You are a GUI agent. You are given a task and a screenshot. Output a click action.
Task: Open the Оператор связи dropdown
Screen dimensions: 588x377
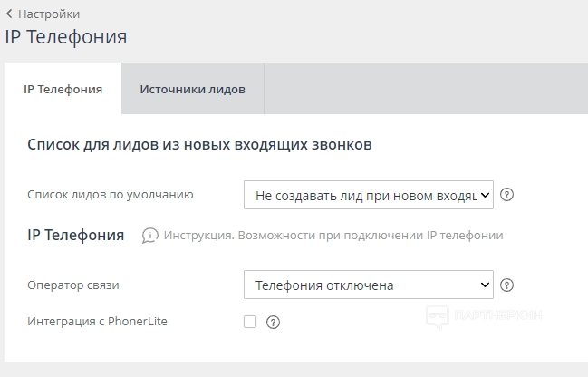[x=368, y=285]
